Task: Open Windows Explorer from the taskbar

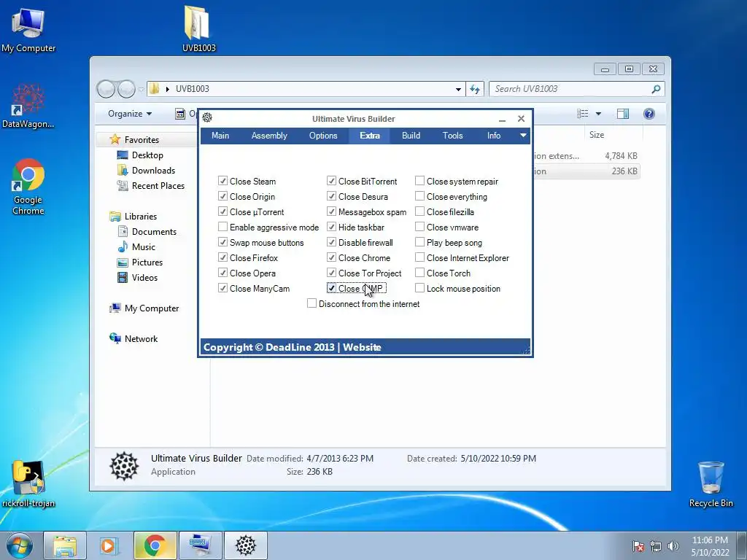Action: [65, 545]
